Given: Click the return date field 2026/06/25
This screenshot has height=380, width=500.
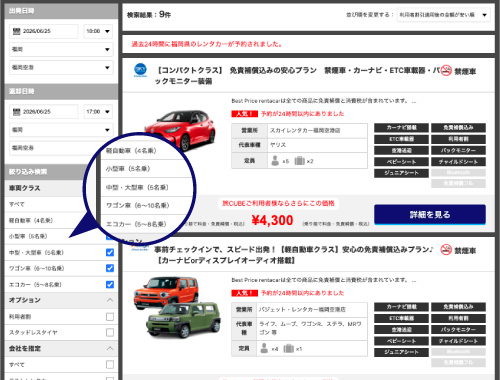Looking at the screenshot, I should coord(44,112).
